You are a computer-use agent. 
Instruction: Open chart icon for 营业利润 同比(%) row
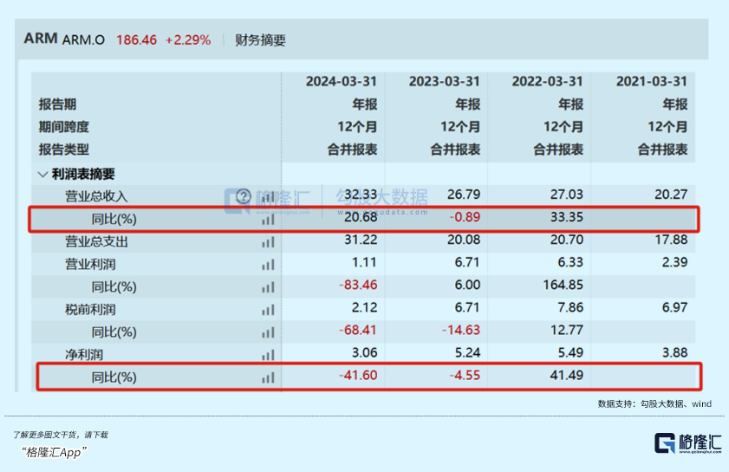click(x=268, y=287)
